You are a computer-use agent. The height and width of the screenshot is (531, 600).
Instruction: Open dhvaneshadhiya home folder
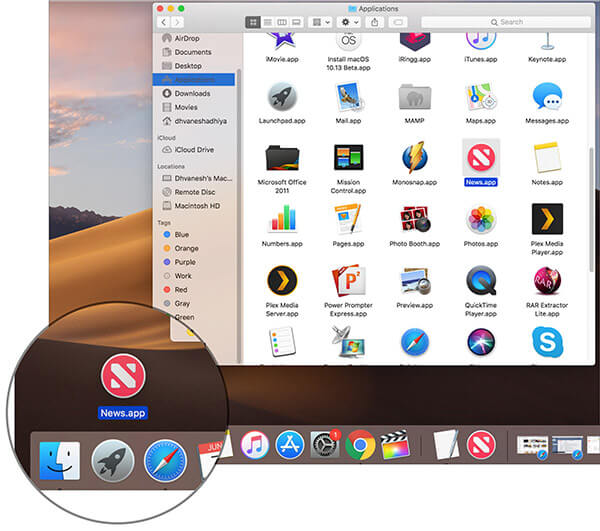pyautogui.click(x=194, y=121)
